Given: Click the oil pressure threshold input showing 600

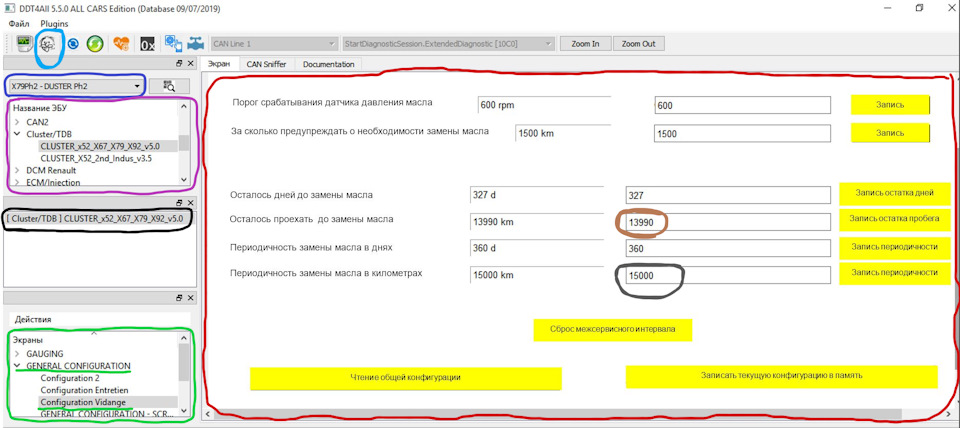Looking at the screenshot, I should 742,105.
